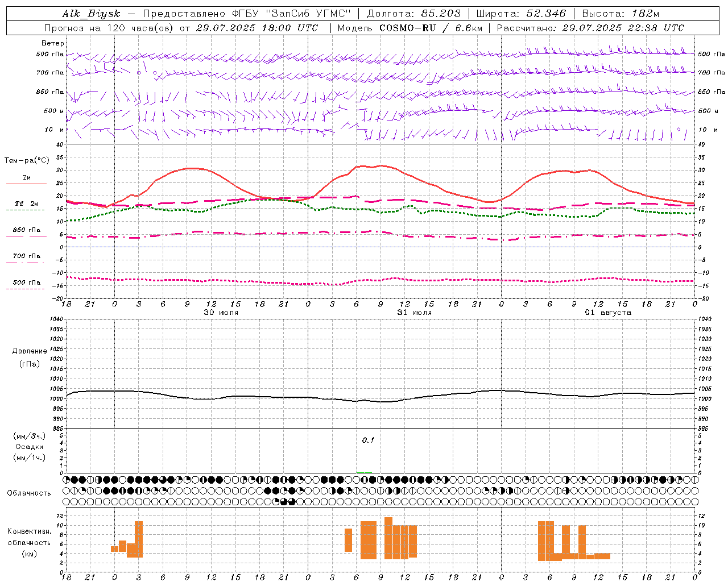
Task: Click the red solid line sample under '2м'
Action: [x=26, y=184]
